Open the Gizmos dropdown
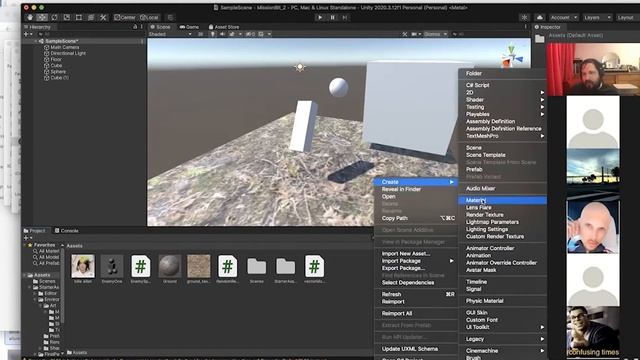Image resolution: width=640 pixels, height=360 pixels. 436,34
